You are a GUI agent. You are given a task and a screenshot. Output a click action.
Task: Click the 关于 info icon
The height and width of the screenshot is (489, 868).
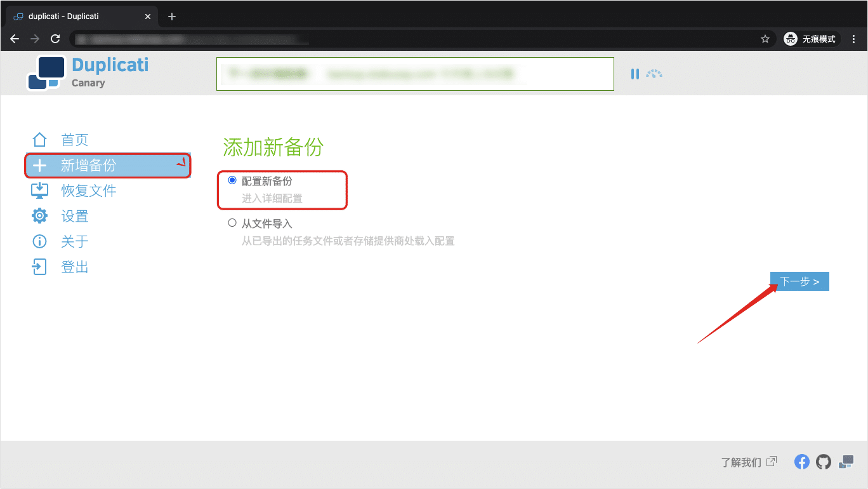tap(39, 241)
